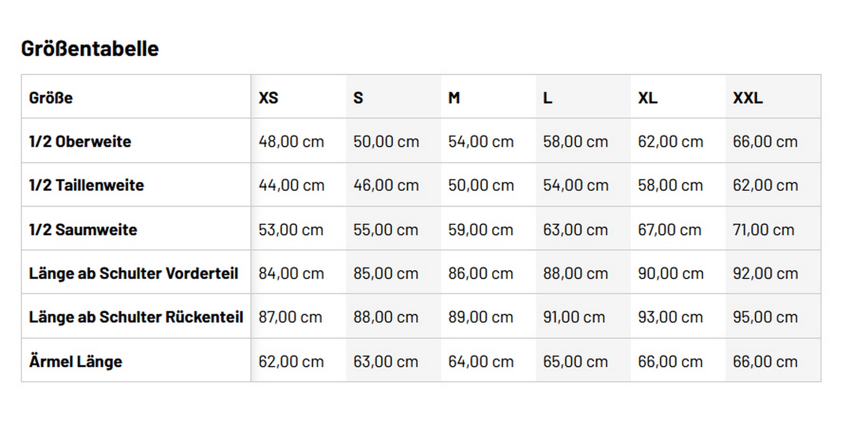This screenshot has width=868, height=424.
Task: Click the M size column header
Action: click(x=454, y=98)
